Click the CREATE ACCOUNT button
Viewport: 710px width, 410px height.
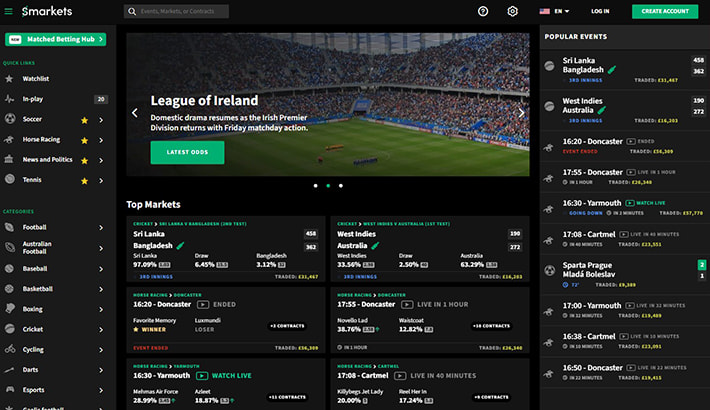[665, 11]
